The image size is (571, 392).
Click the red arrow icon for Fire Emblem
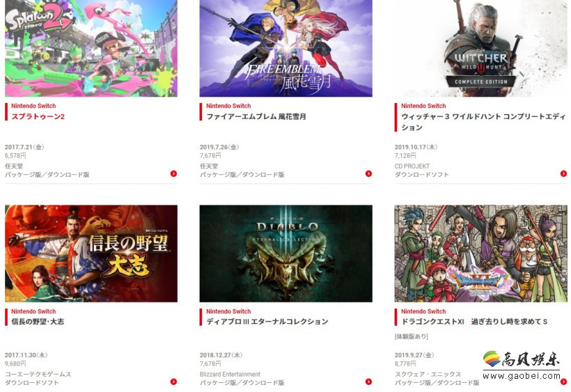pos(368,173)
